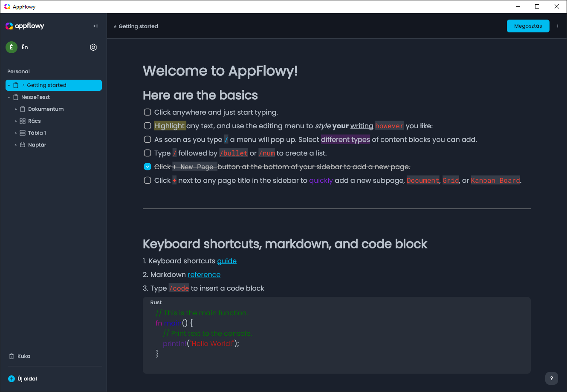The height and width of the screenshot is (392, 567).
Task: Check the 'Type / followed by /bullet' box
Action: pyautogui.click(x=148, y=153)
